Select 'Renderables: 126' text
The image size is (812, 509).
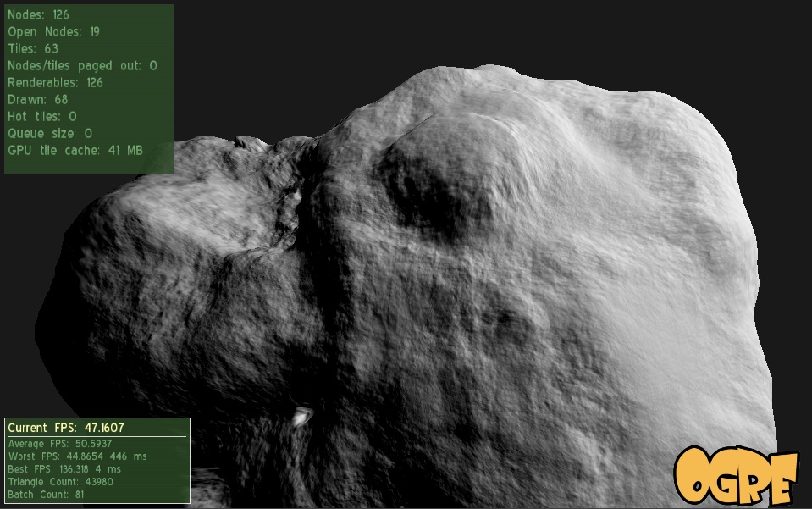point(55,83)
